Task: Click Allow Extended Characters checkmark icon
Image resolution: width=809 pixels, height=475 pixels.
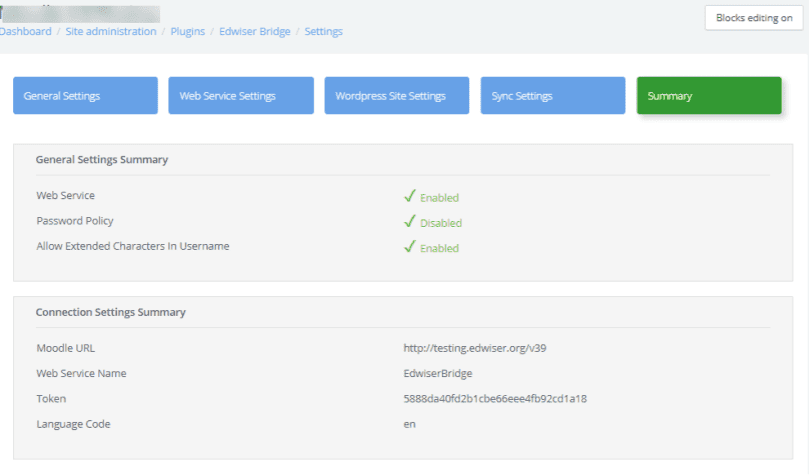Action: tap(410, 247)
